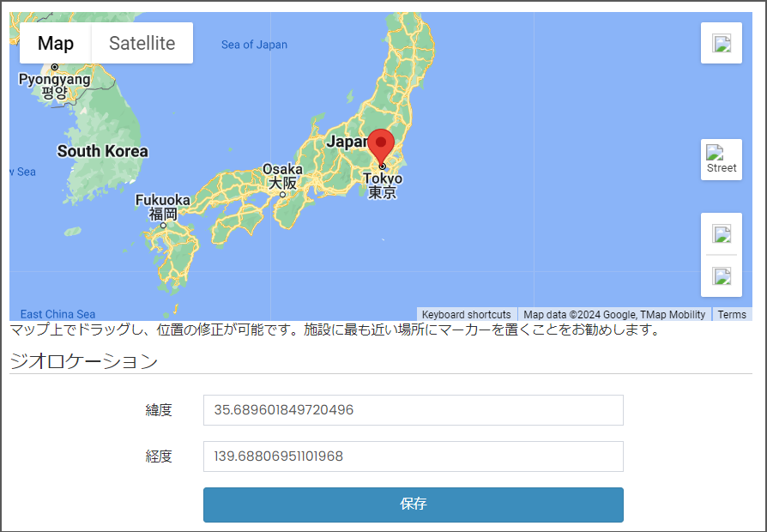
Task: Click the Map data ©2024 attribution text
Action: click(614, 314)
